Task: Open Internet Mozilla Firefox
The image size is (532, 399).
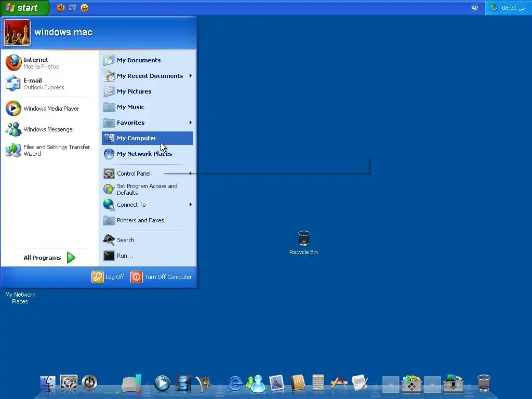Action: [49, 63]
